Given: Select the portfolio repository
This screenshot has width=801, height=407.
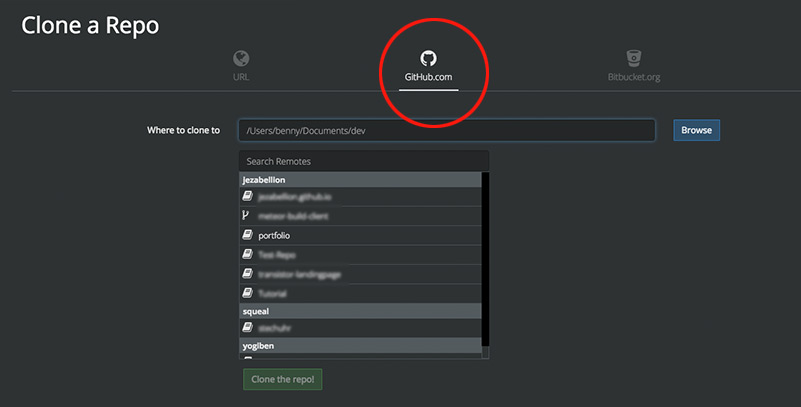Looking at the screenshot, I should click(360, 235).
